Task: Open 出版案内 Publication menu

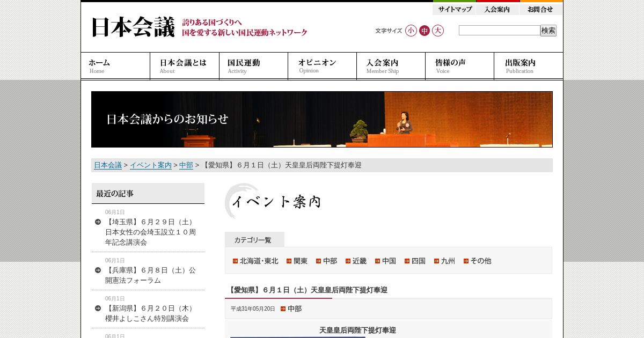Action: click(x=529, y=66)
